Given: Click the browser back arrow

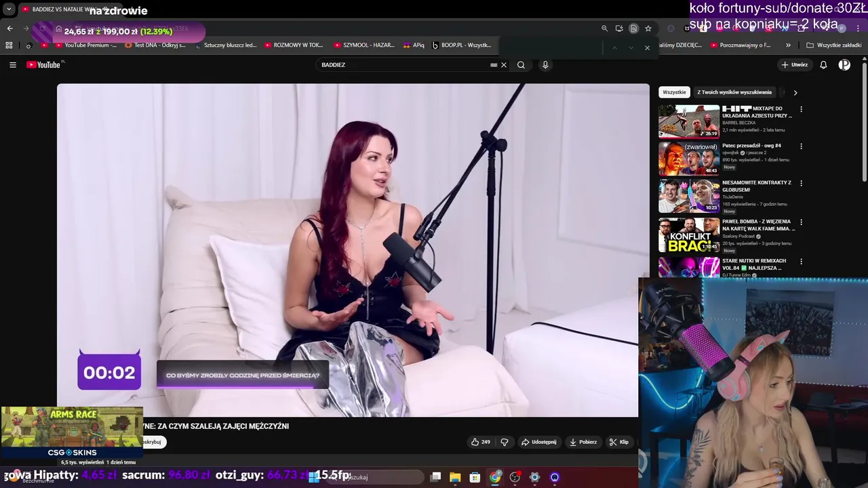Looking at the screenshot, I should coord(10,28).
